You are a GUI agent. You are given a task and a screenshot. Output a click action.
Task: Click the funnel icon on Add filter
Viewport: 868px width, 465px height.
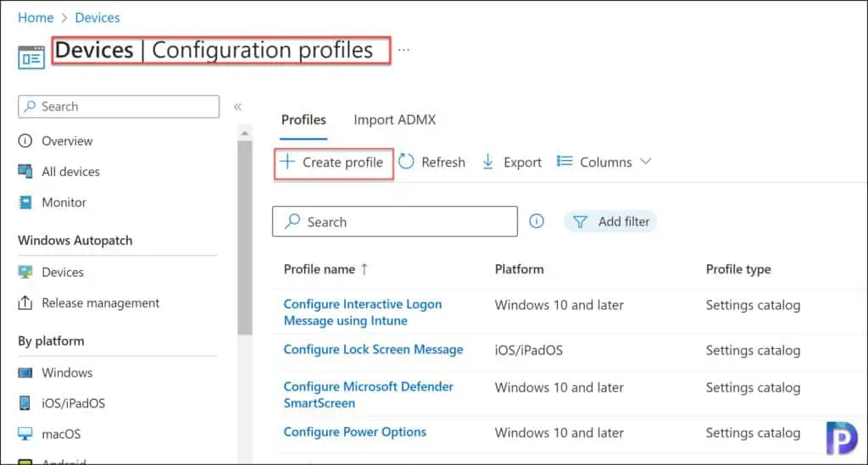580,222
